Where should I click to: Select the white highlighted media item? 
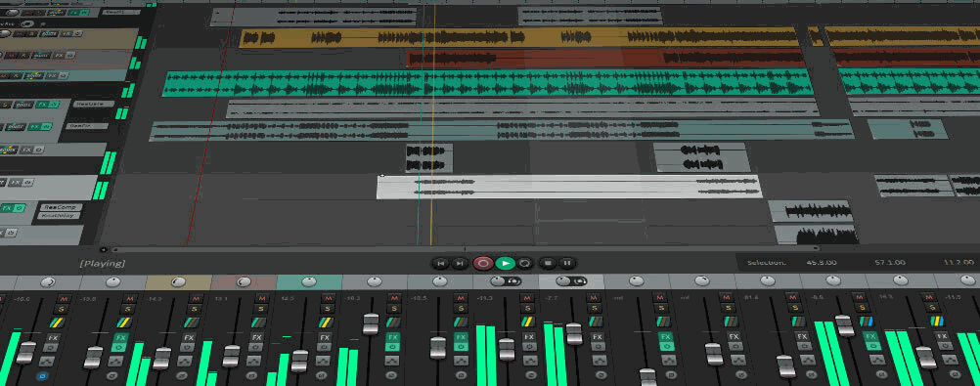tap(569, 187)
